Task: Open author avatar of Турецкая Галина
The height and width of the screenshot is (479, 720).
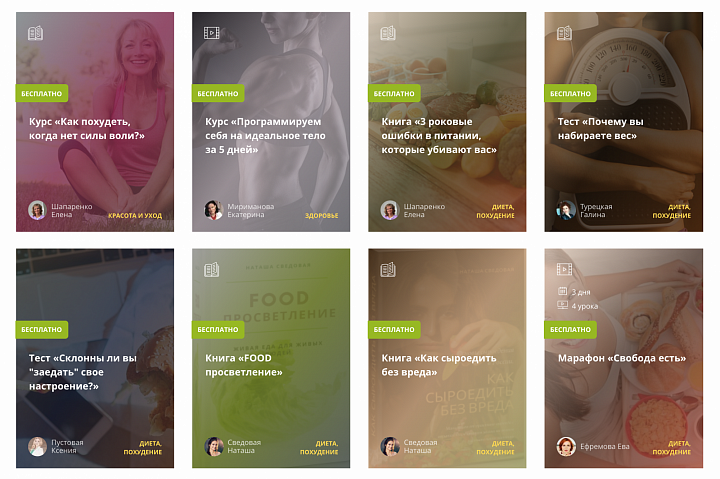Action: (x=566, y=210)
